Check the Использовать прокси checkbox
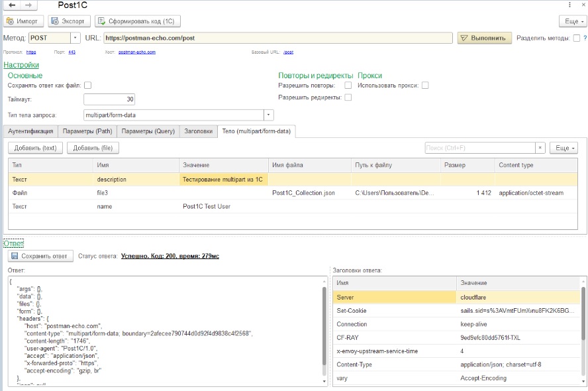 coord(425,85)
